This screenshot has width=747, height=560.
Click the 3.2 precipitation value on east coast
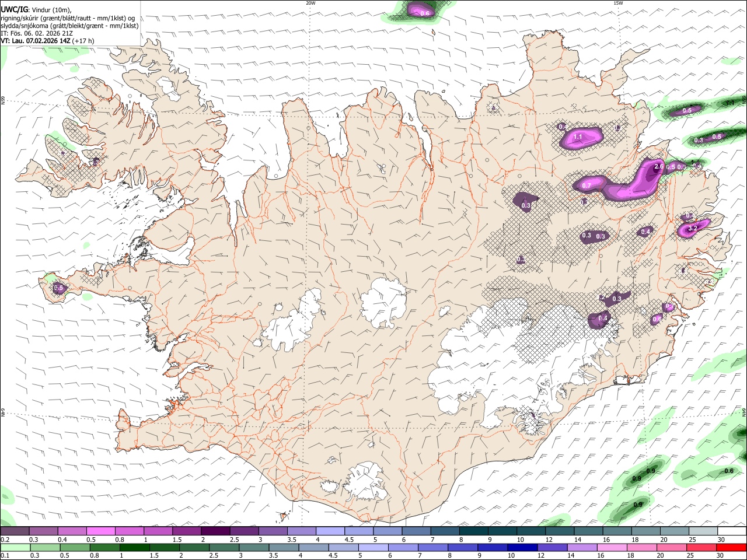click(x=693, y=229)
